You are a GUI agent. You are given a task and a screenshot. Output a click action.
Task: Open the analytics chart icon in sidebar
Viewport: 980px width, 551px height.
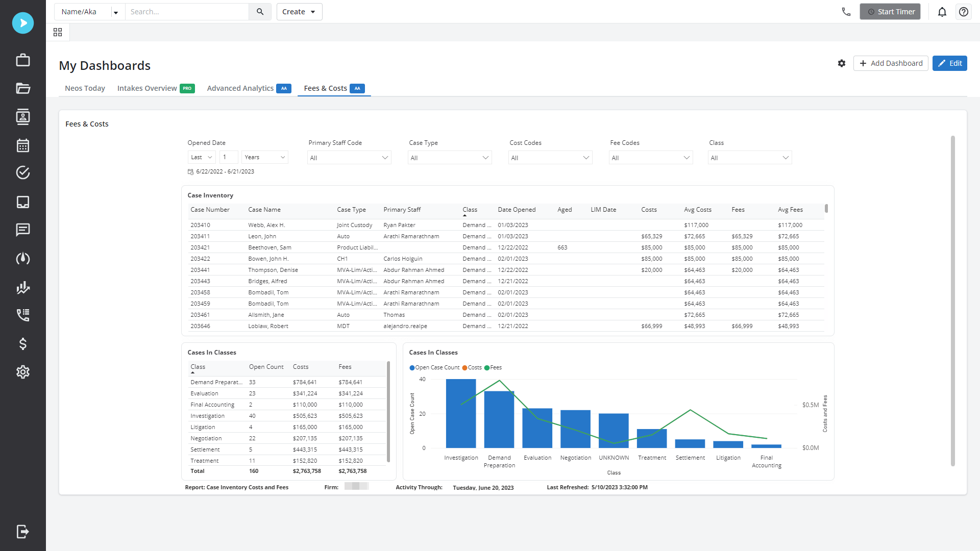(23, 287)
